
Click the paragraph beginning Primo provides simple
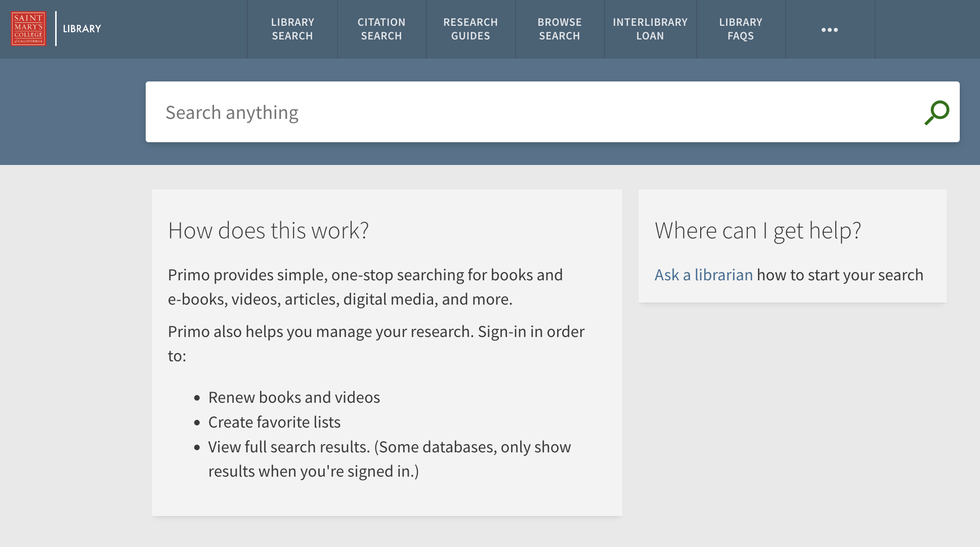(x=365, y=287)
